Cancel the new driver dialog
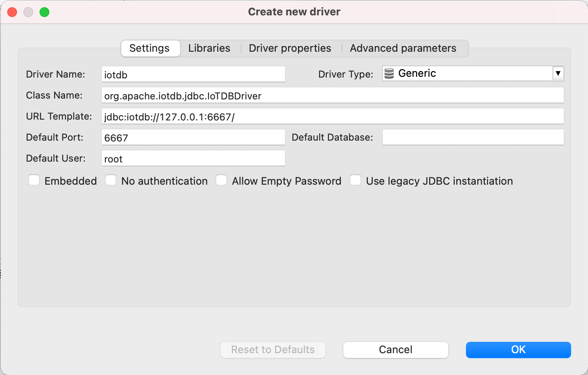 (395, 350)
